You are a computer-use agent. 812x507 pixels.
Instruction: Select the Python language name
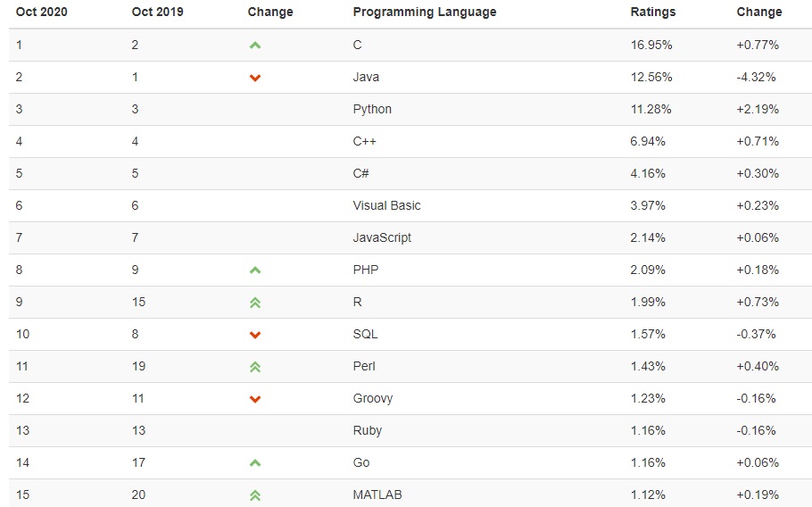(x=372, y=109)
